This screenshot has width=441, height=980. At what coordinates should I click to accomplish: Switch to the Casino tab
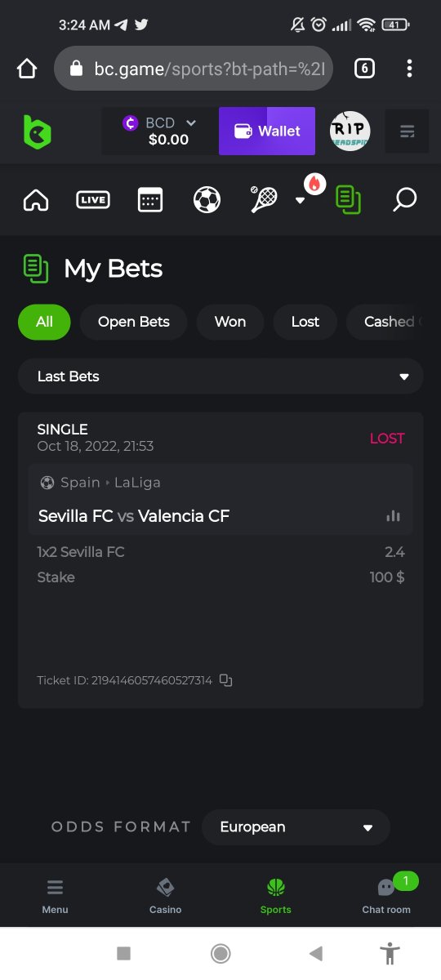[165, 896]
